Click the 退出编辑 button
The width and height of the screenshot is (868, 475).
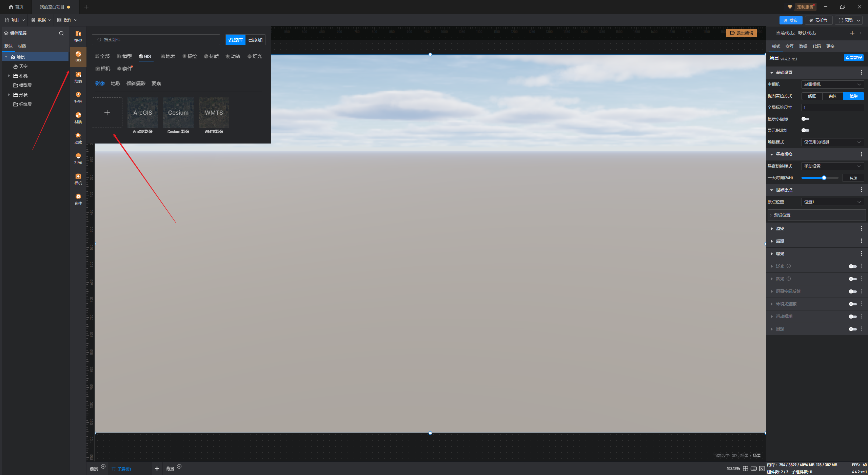pyautogui.click(x=742, y=33)
